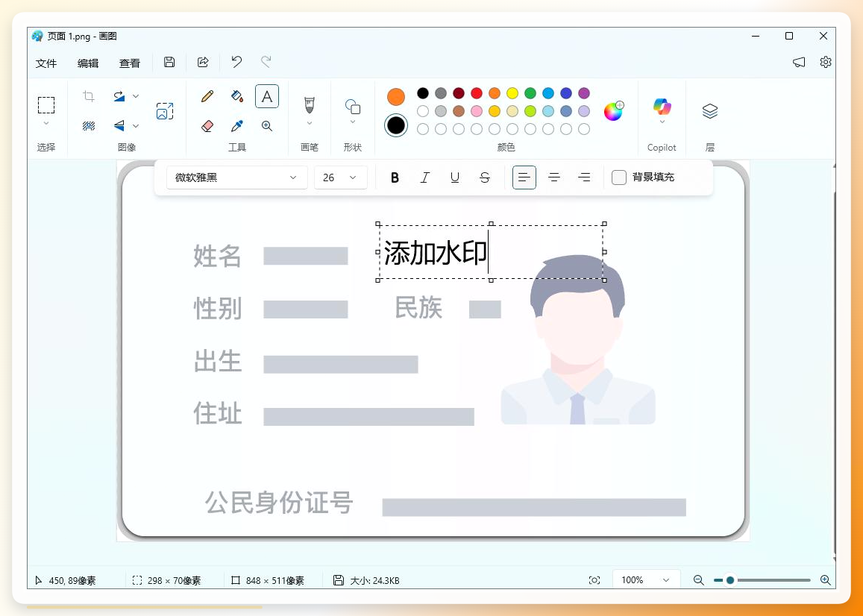Undo the last action

(236, 62)
